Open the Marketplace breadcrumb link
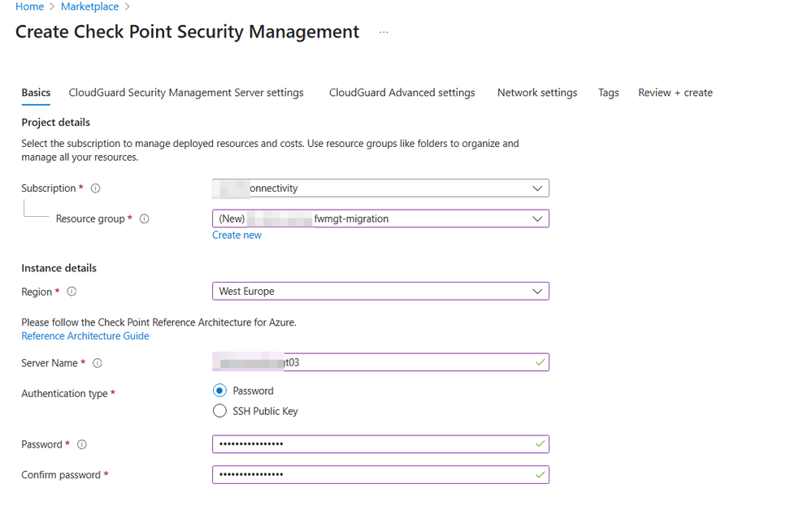The height and width of the screenshot is (523, 812). click(89, 6)
